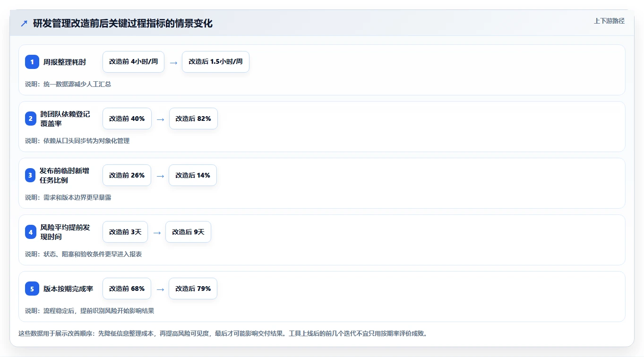644x357 pixels.
Task: Click the number 3 badge for 发布前临时新增任务比例
Action: point(30,175)
